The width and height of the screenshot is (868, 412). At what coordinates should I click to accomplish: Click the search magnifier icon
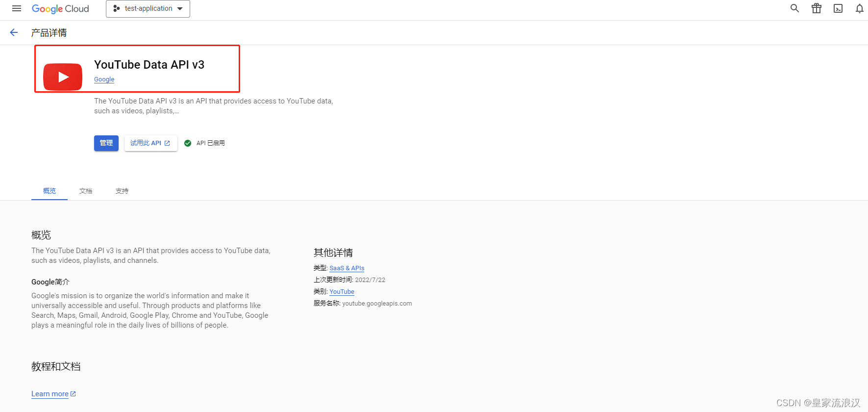coord(794,8)
